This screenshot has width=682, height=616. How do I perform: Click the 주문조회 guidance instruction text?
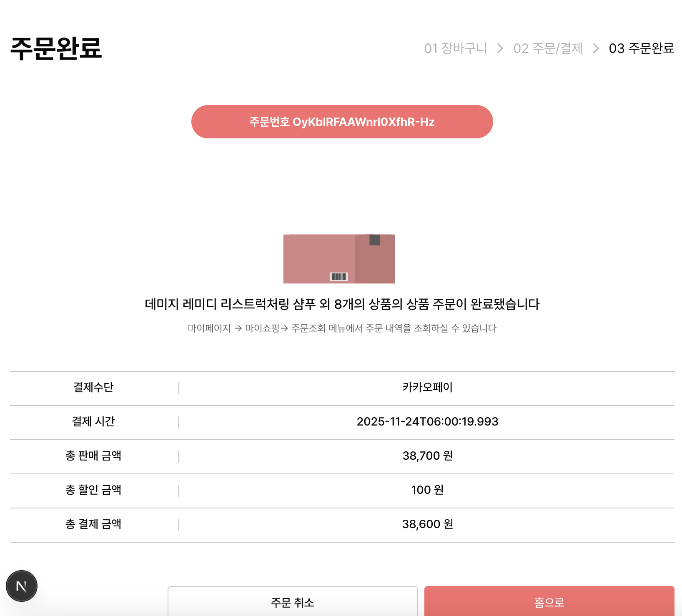click(342, 328)
